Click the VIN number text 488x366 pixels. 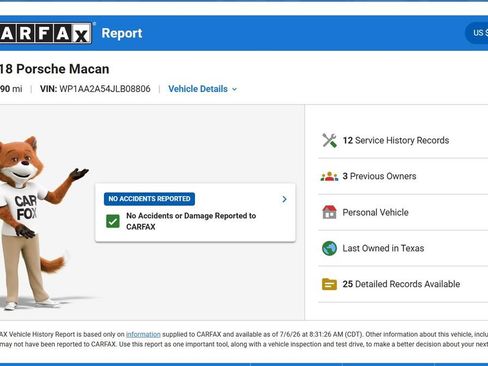pyautogui.click(x=105, y=89)
